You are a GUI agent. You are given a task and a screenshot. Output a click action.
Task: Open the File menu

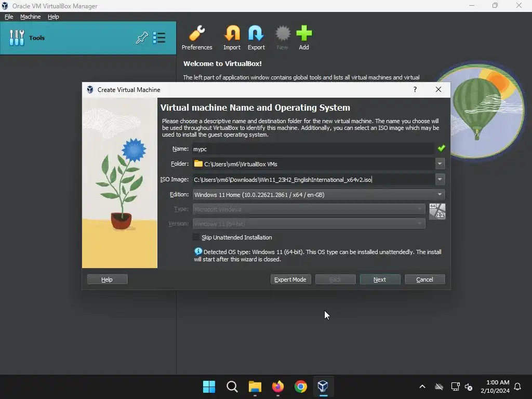click(9, 17)
